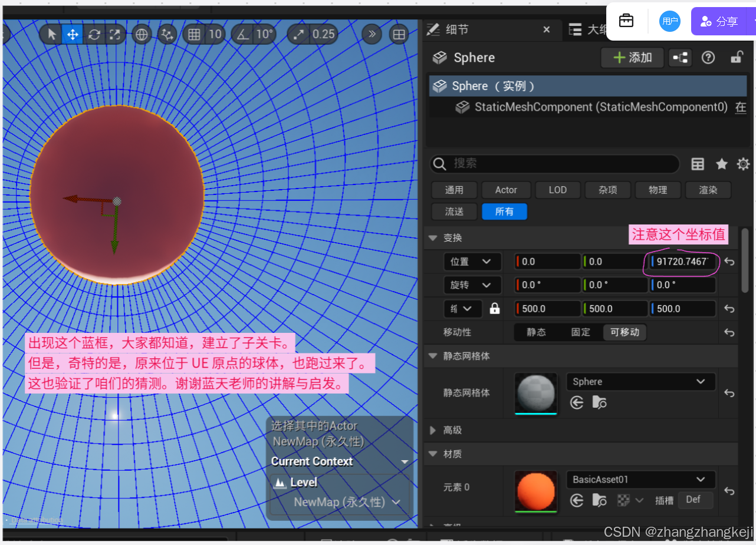
Task: Open 旋转 rotation type dropdown
Action: [472, 285]
